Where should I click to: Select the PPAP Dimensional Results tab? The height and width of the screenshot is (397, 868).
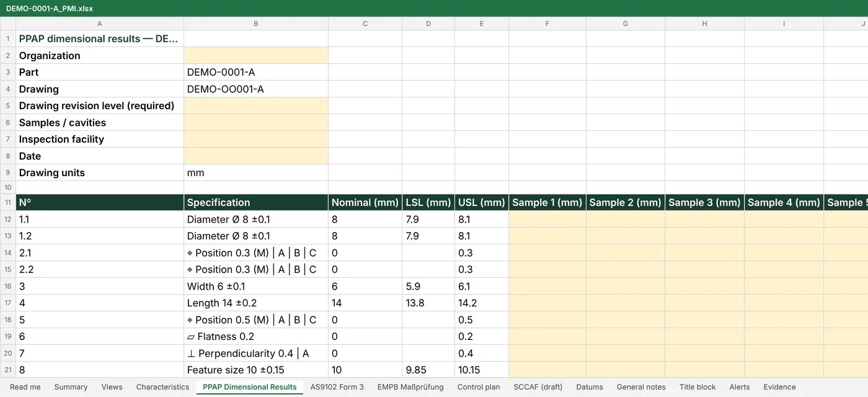coord(250,387)
